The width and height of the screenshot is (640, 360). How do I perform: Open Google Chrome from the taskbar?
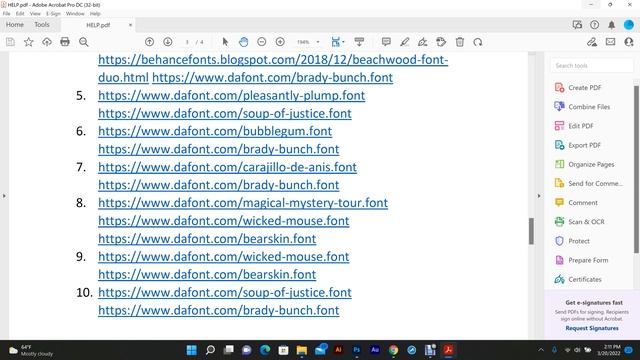click(393, 350)
